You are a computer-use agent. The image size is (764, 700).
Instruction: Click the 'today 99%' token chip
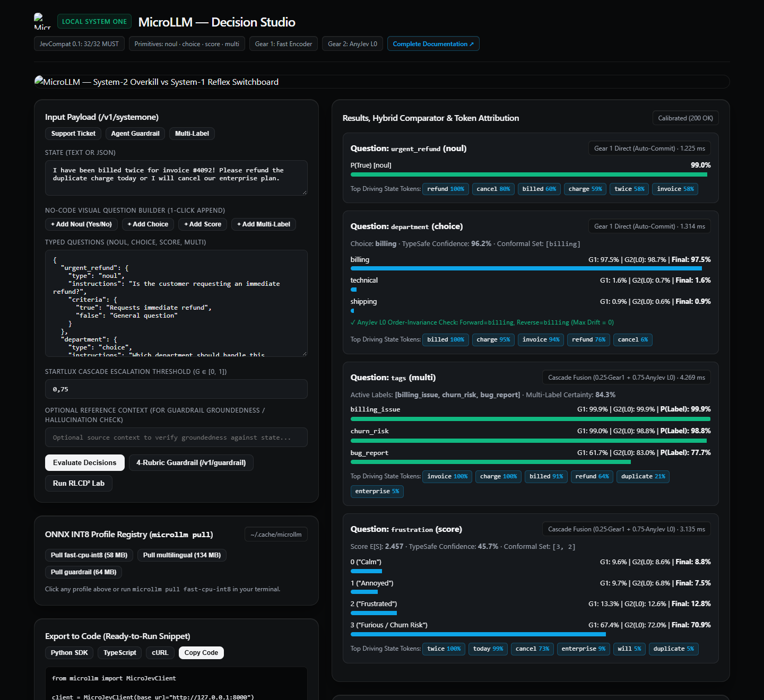pyautogui.click(x=488, y=649)
